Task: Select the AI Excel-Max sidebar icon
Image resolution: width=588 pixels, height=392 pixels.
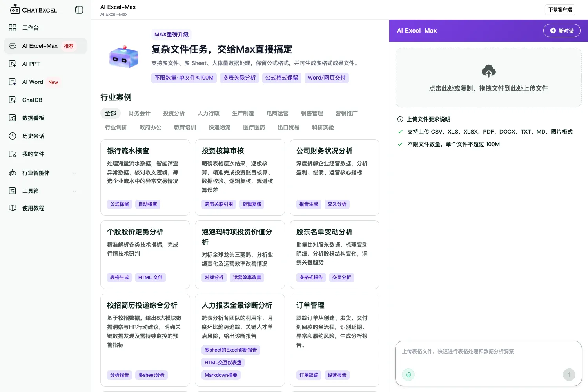Action: 13,46
